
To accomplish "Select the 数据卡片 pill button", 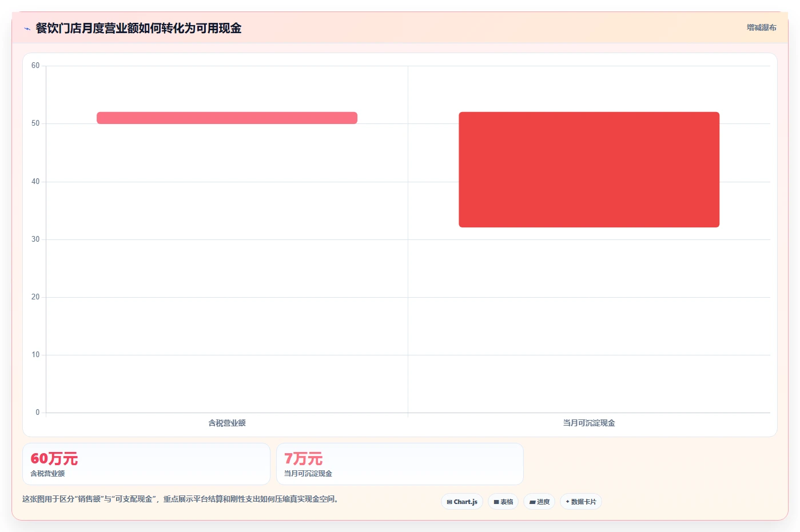I will (x=581, y=502).
